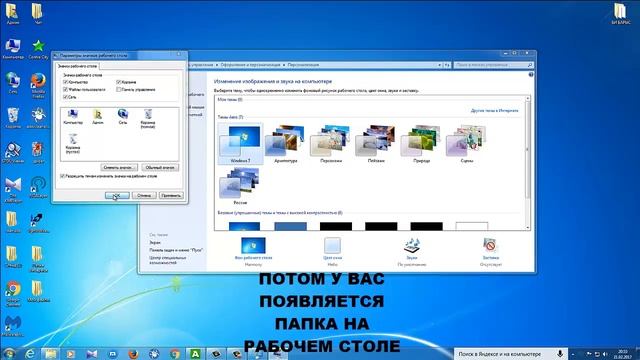The image size is (640, 360).
Task: Open Malwarebytes desktop shortcut
Action: tap(13, 327)
